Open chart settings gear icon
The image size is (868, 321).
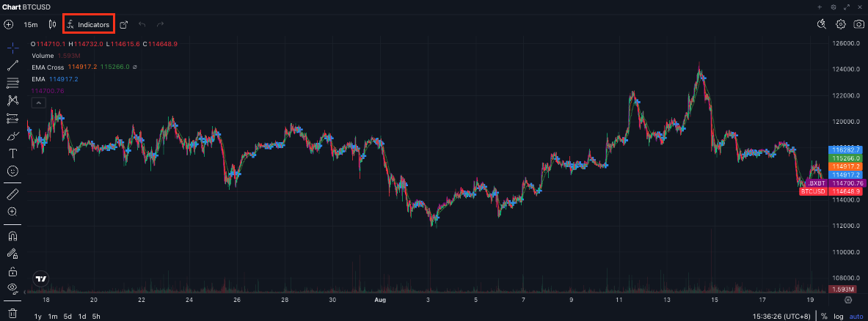tap(841, 24)
